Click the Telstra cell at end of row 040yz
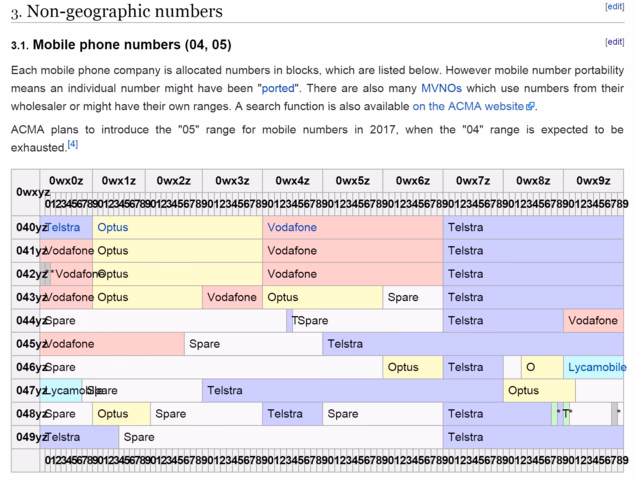The image size is (636, 480). coord(533,228)
